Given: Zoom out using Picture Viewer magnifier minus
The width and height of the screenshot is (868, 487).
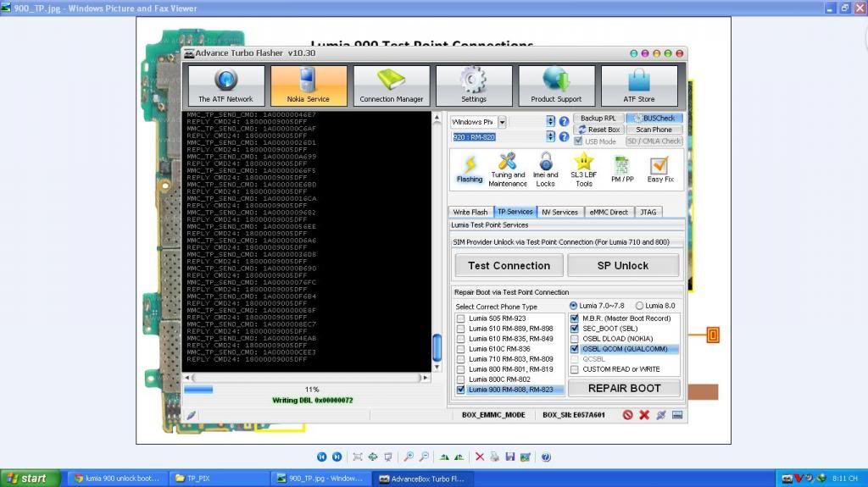Looking at the screenshot, I should click(424, 457).
